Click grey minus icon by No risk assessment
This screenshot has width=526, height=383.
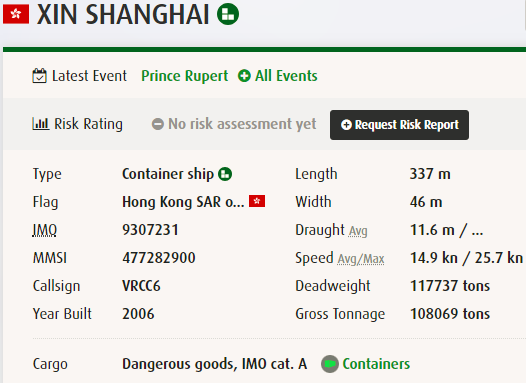(158, 124)
